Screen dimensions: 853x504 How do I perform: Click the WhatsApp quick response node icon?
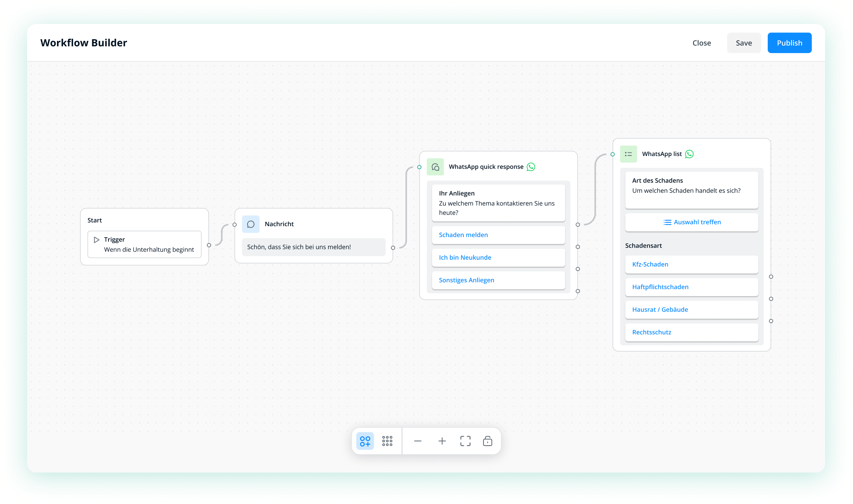click(435, 166)
